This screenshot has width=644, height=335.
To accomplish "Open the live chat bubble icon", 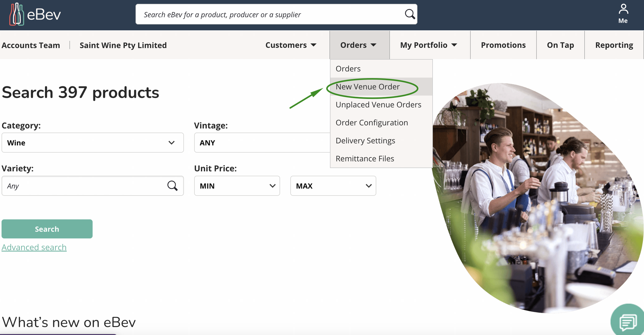I will pyautogui.click(x=628, y=322).
